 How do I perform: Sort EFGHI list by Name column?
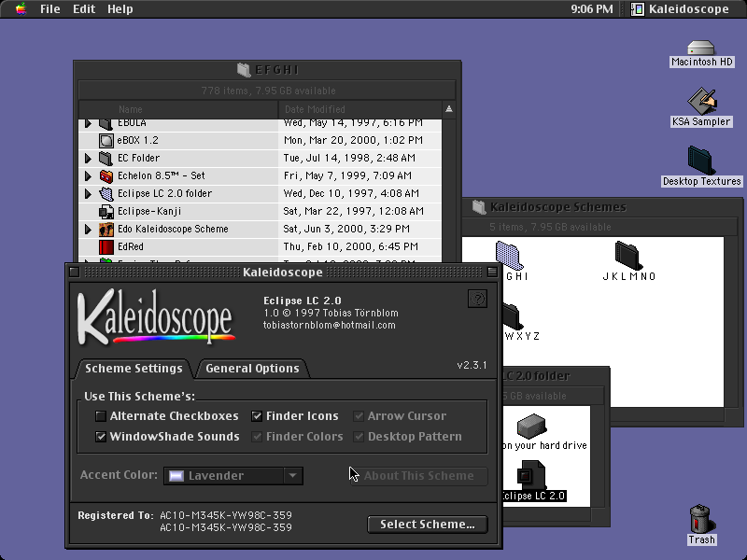coord(178,109)
